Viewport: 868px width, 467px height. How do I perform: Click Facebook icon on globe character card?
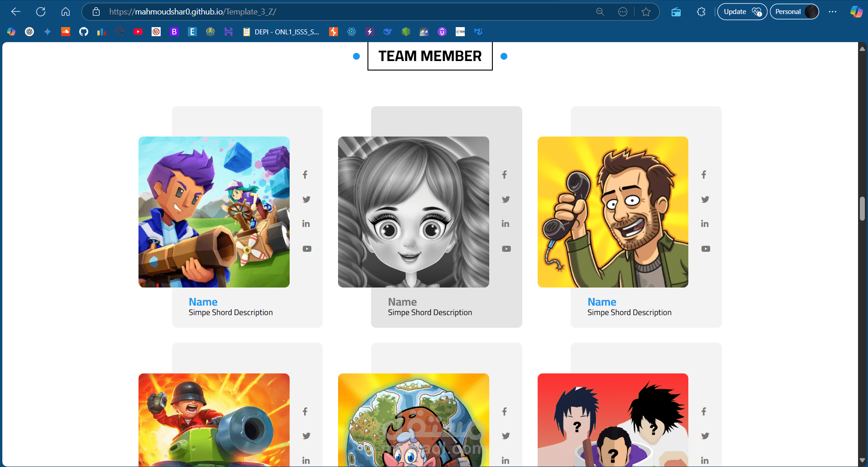click(505, 411)
